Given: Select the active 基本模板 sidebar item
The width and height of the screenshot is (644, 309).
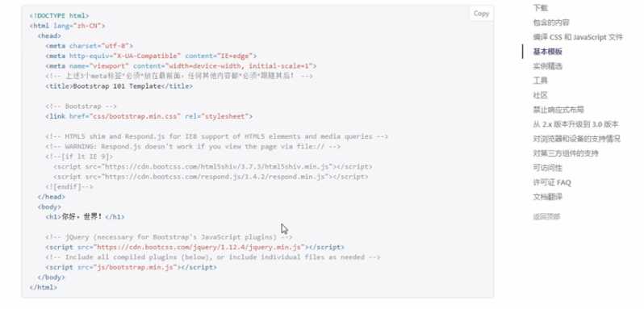Looking at the screenshot, I should pos(547,52).
